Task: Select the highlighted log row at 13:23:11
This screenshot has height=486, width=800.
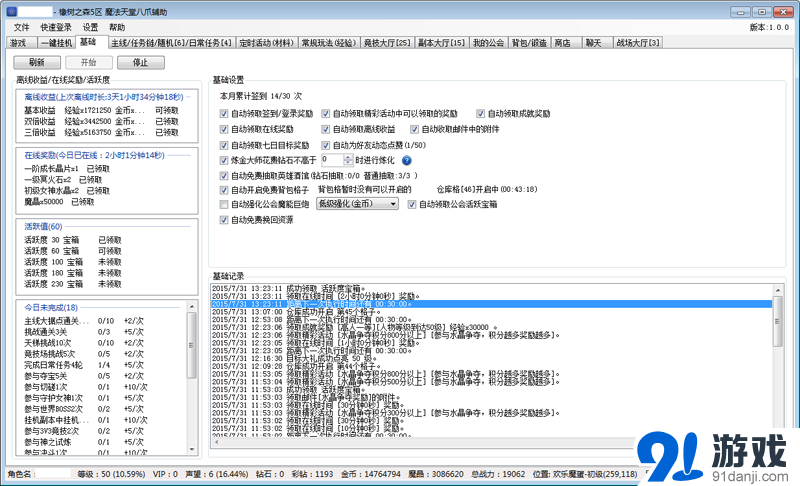Action: pyautogui.click(x=491, y=304)
